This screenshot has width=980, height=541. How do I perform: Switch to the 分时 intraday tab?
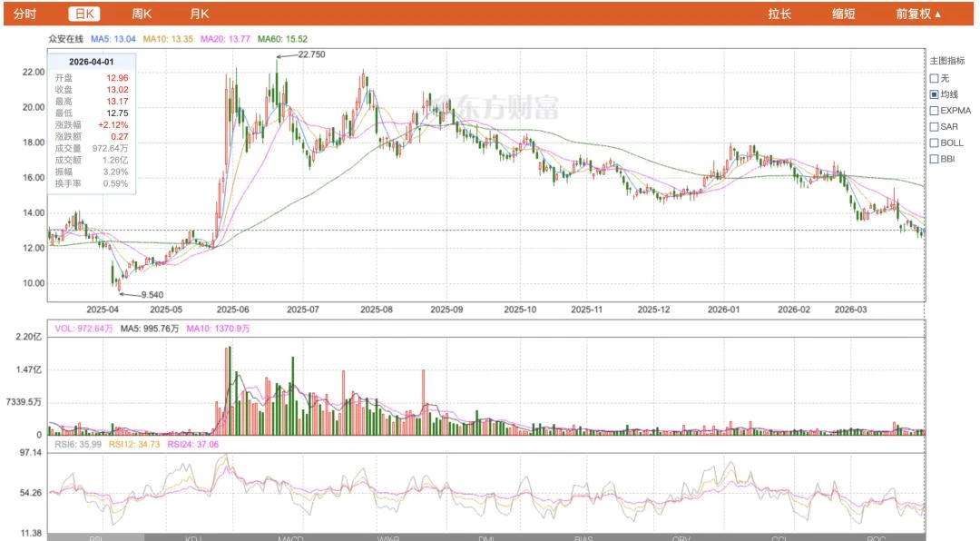[x=25, y=14]
